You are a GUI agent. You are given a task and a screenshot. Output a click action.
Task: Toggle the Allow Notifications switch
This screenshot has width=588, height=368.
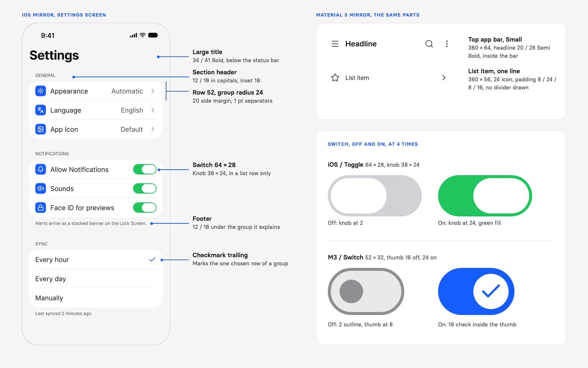[145, 169]
